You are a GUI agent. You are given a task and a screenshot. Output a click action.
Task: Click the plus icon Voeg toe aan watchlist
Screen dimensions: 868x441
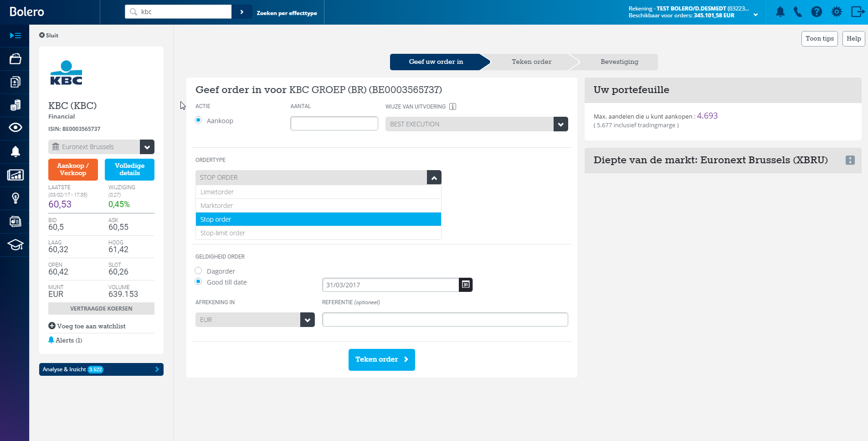click(52, 326)
